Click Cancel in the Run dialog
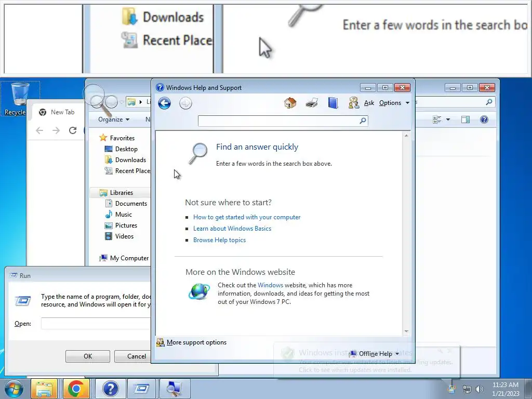532x399 pixels. [137, 356]
